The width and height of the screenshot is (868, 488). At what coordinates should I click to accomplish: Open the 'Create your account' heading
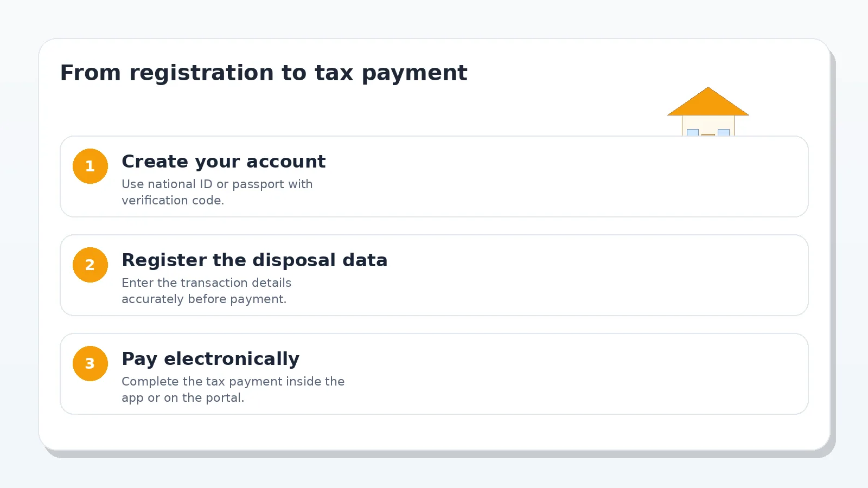point(224,162)
